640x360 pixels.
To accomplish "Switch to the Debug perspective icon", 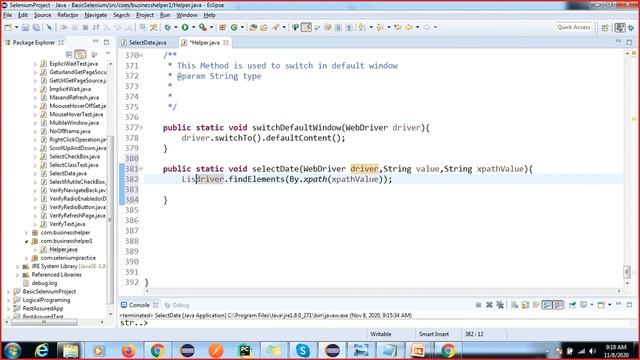I will (631, 27).
